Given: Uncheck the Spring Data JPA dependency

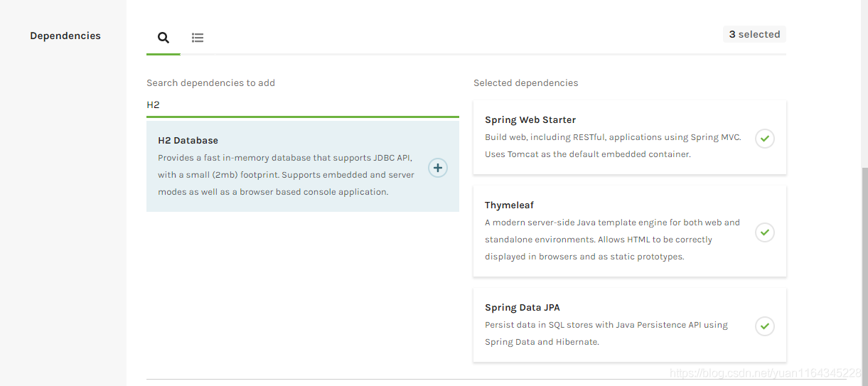Looking at the screenshot, I should coord(765,326).
